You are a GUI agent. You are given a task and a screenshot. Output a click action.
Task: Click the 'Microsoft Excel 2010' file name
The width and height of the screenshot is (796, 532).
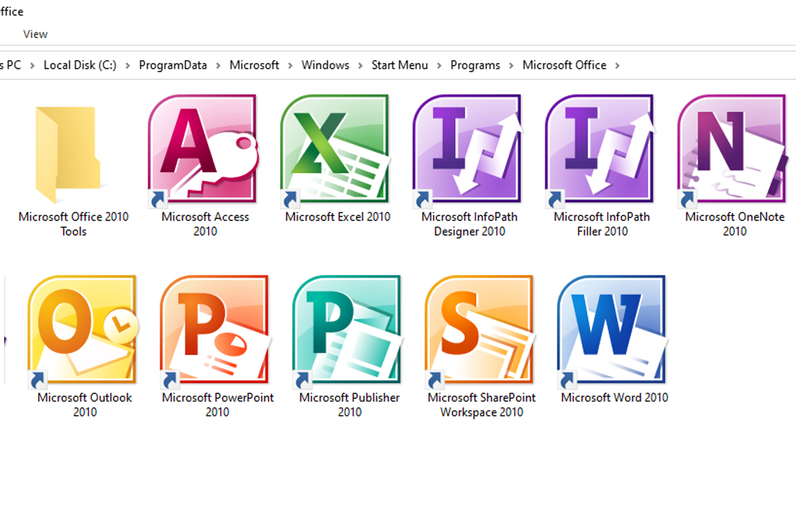click(x=338, y=217)
